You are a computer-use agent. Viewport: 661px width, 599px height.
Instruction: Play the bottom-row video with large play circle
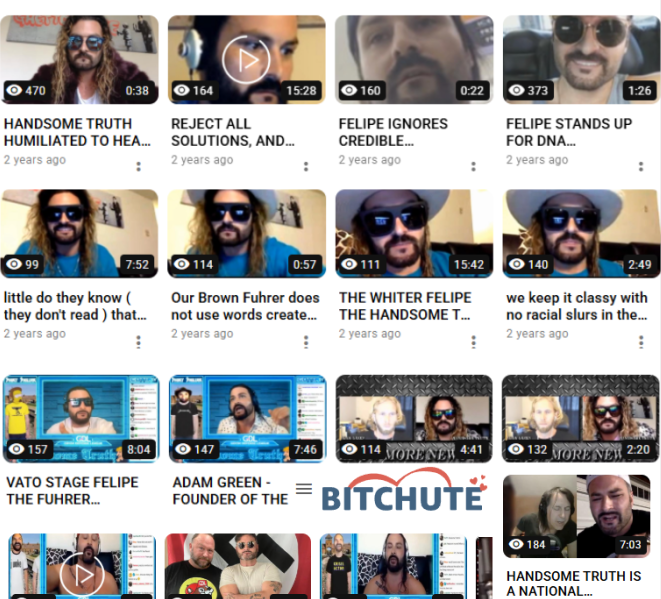[x=82, y=576]
